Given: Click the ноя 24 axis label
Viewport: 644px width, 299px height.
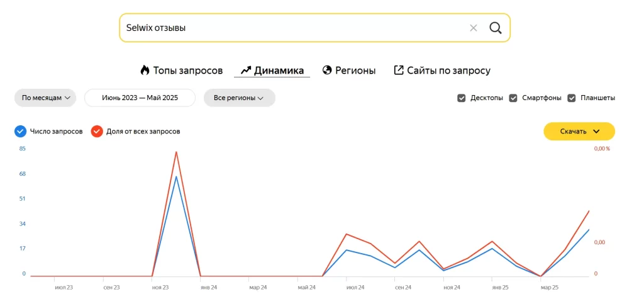Looking at the screenshot, I should (x=452, y=288).
